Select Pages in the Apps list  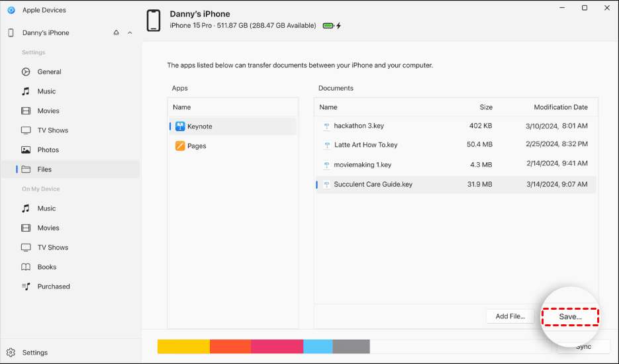(233, 146)
